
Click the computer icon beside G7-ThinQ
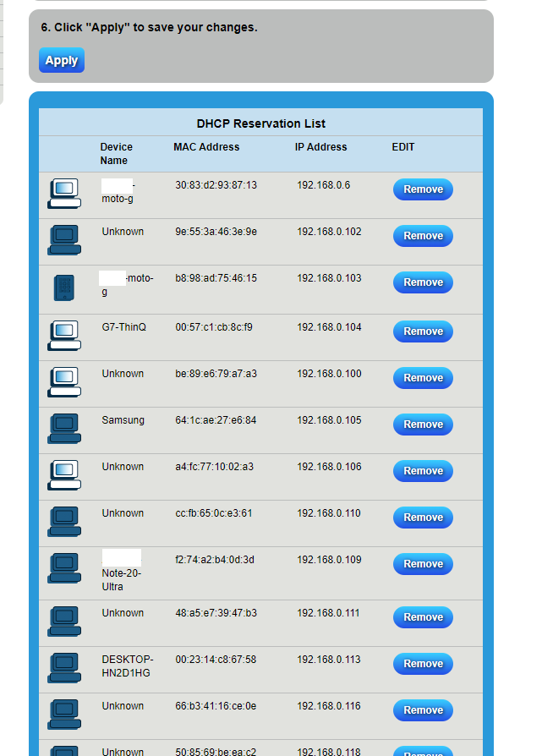[64, 336]
